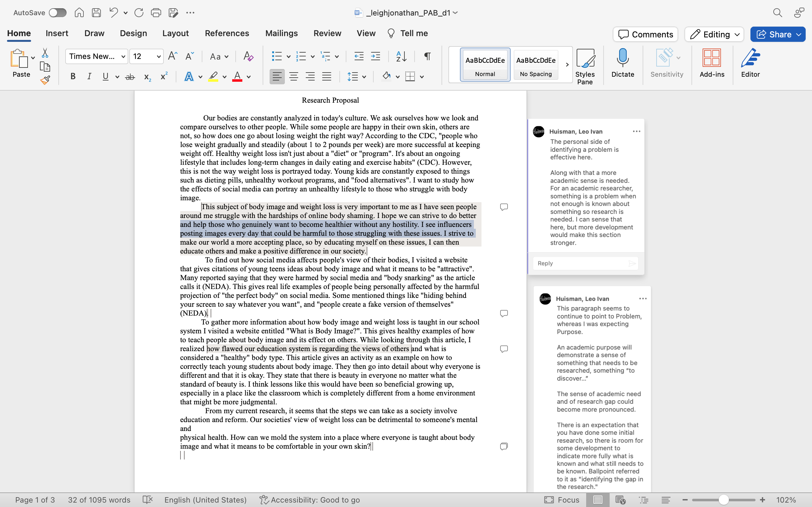Open the Review ribbon tab
Viewport: 812px width, 507px height.
(327, 33)
